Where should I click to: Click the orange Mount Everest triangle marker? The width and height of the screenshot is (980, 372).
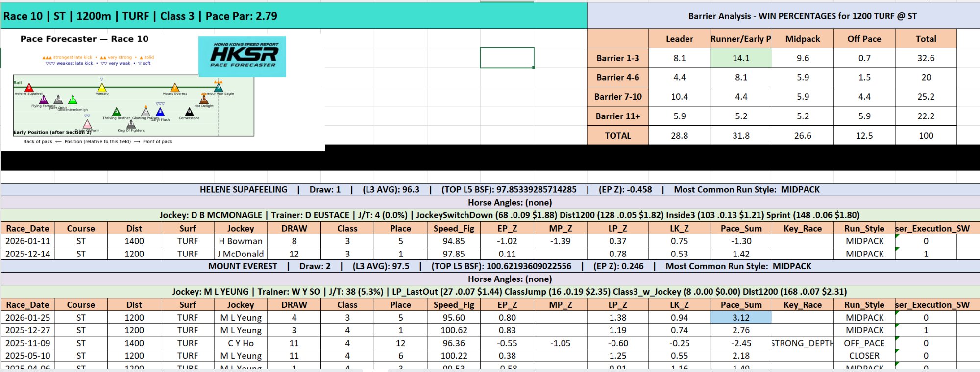click(175, 88)
